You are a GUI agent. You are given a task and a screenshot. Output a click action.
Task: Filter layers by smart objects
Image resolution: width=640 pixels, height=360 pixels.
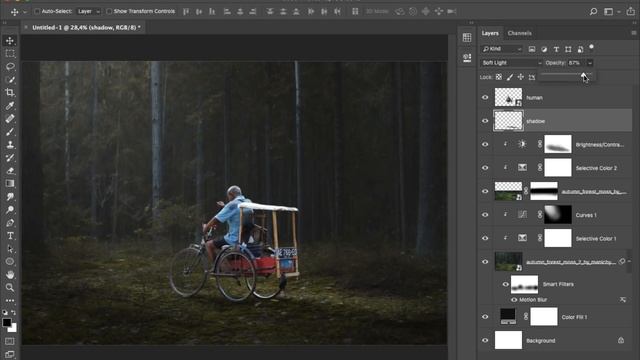[x=580, y=49]
